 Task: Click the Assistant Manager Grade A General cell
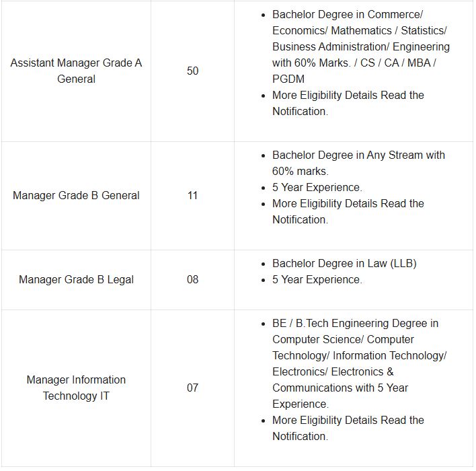tap(76, 71)
